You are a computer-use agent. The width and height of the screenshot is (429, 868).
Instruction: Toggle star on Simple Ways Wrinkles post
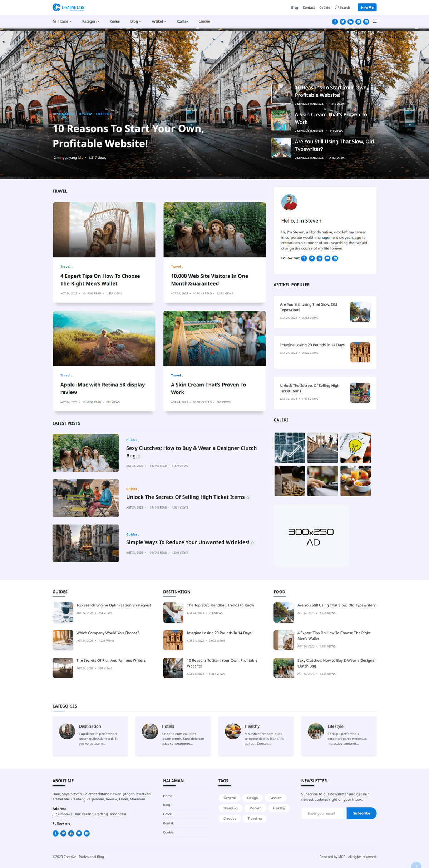(x=252, y=543)
